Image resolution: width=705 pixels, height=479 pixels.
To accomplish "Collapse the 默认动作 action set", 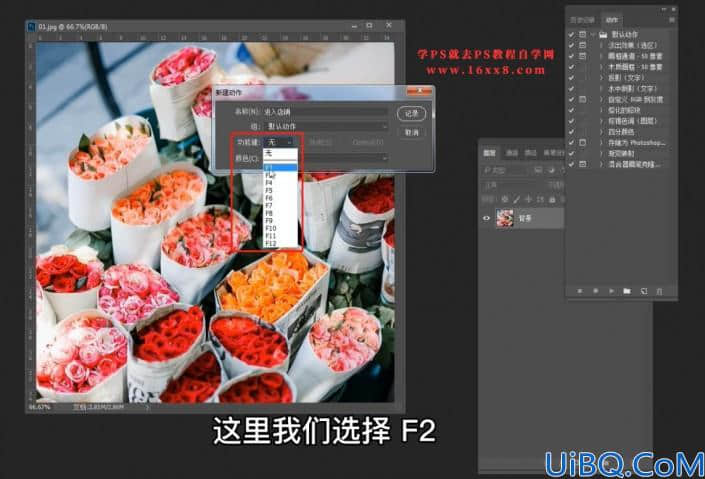I will pos(593,35).
